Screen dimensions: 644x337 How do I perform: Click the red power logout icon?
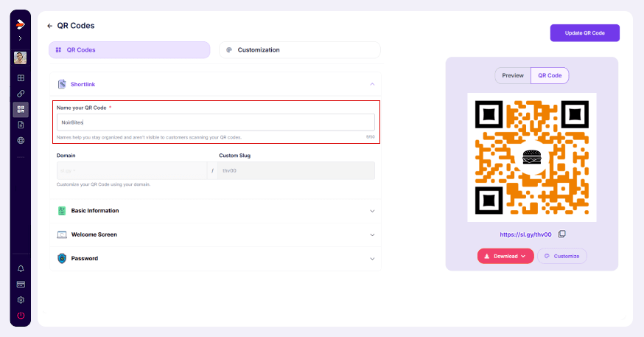(21, 316)
